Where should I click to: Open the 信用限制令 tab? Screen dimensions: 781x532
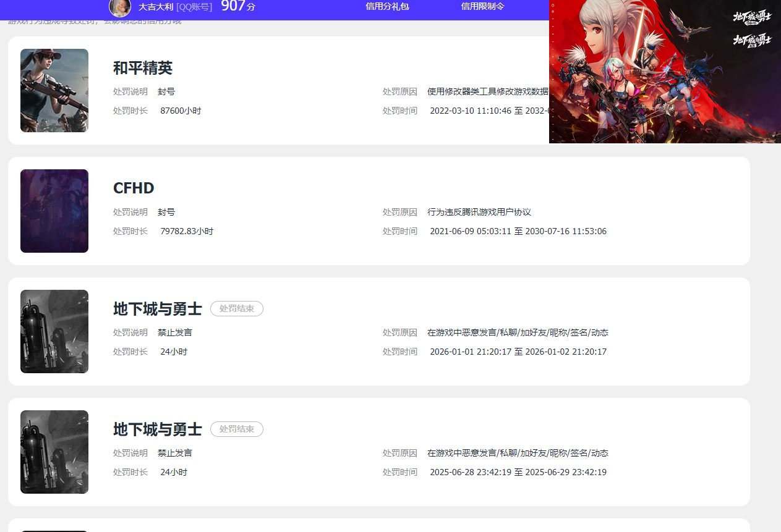click(x=482, y=6)
